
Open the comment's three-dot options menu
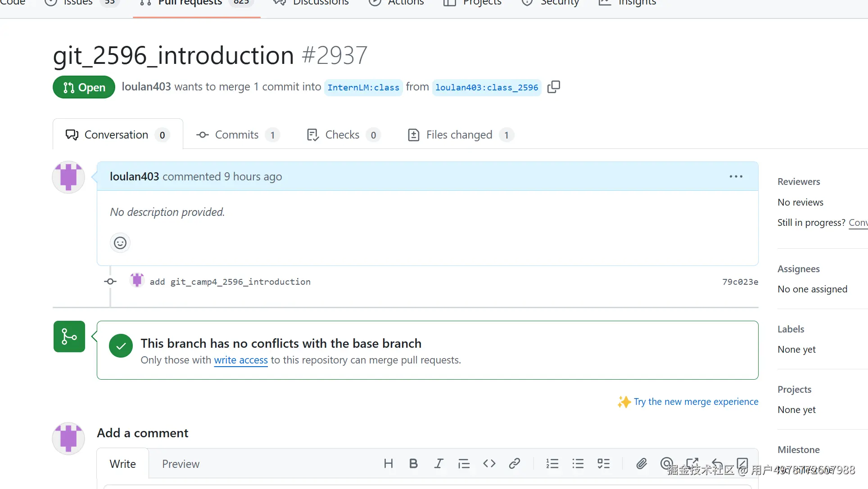(x=736, y=176)
